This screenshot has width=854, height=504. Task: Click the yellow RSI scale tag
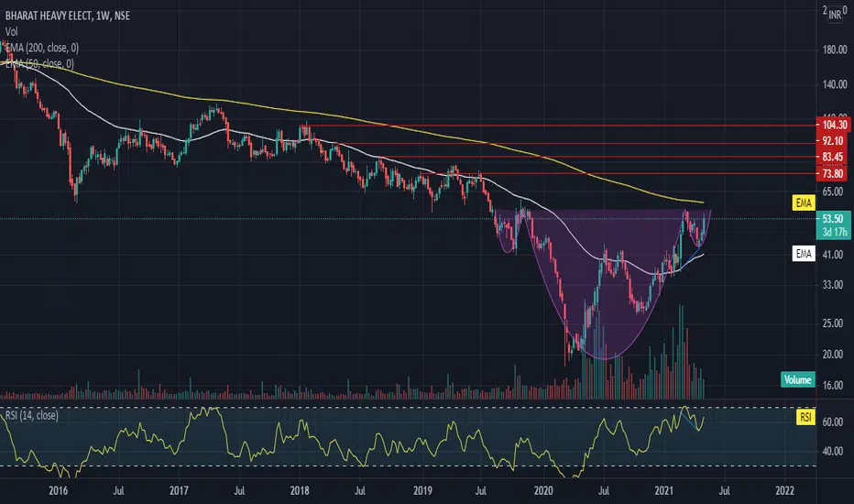pos(805,417)
